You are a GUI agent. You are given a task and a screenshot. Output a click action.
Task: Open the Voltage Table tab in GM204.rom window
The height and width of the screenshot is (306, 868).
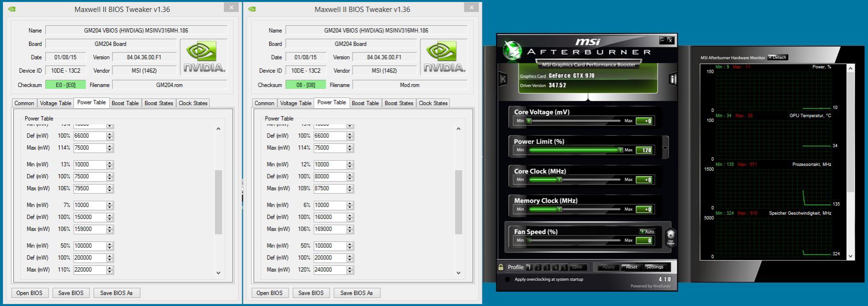point(55,103)
